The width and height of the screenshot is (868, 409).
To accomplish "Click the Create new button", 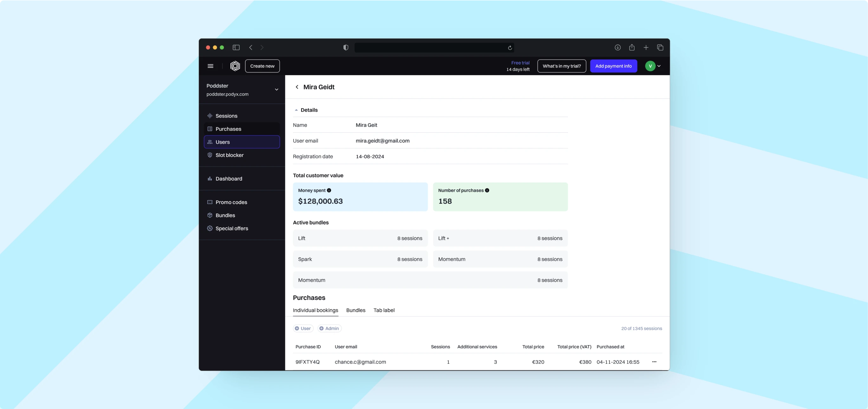I will (x=262, y=66).
